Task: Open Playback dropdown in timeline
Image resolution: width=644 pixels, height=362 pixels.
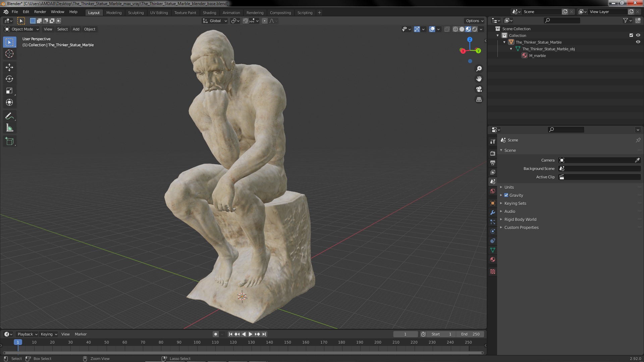Action: [27, 334]
